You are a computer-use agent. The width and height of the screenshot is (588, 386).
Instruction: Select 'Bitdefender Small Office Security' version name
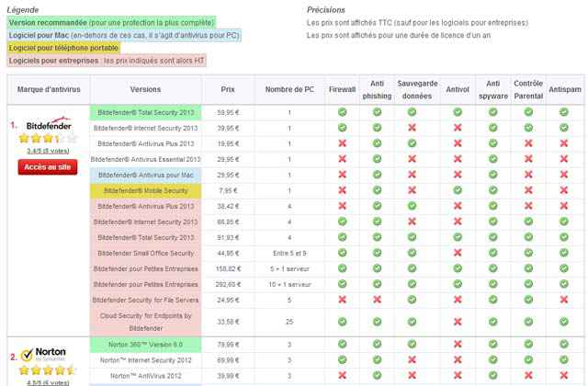145,254
